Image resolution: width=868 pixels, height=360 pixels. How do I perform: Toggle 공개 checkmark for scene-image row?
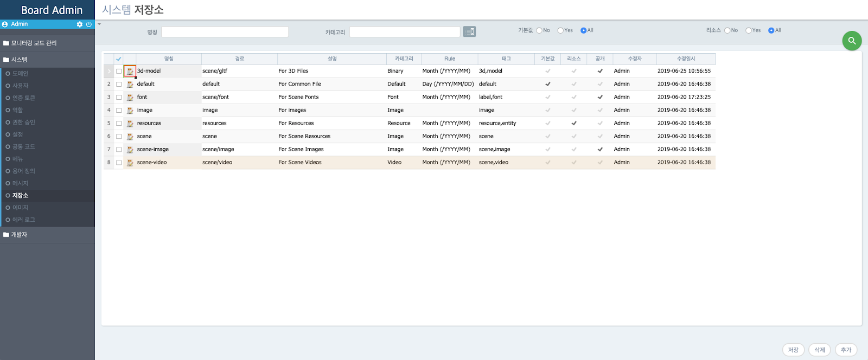point(600,149)
